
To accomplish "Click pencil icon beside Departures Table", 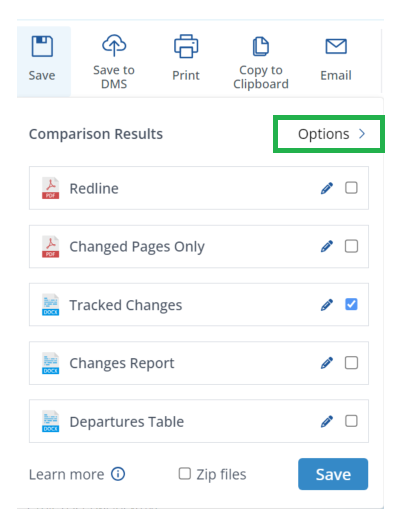I will point(326,421).
